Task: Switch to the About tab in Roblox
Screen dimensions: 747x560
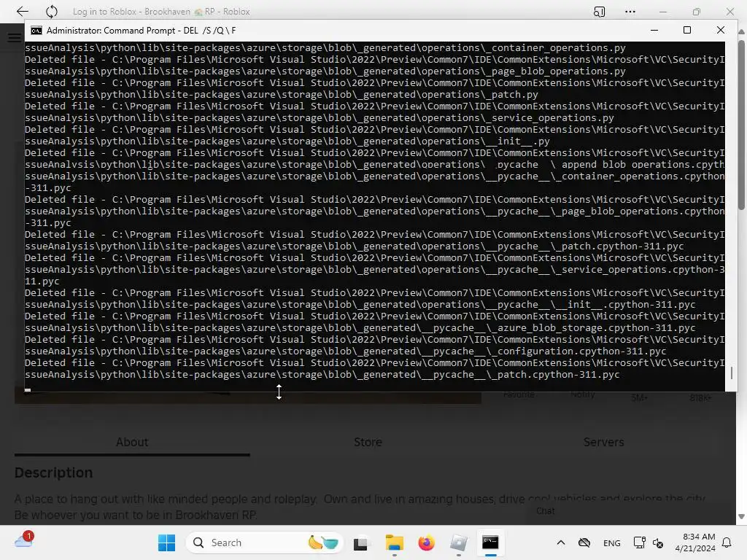Action: point(132,442)
